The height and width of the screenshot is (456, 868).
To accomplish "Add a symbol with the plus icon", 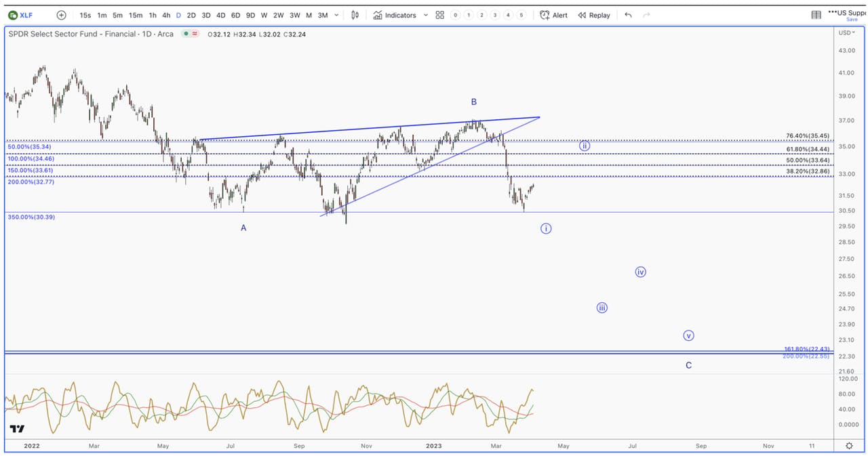I will [x=62, y=15].
